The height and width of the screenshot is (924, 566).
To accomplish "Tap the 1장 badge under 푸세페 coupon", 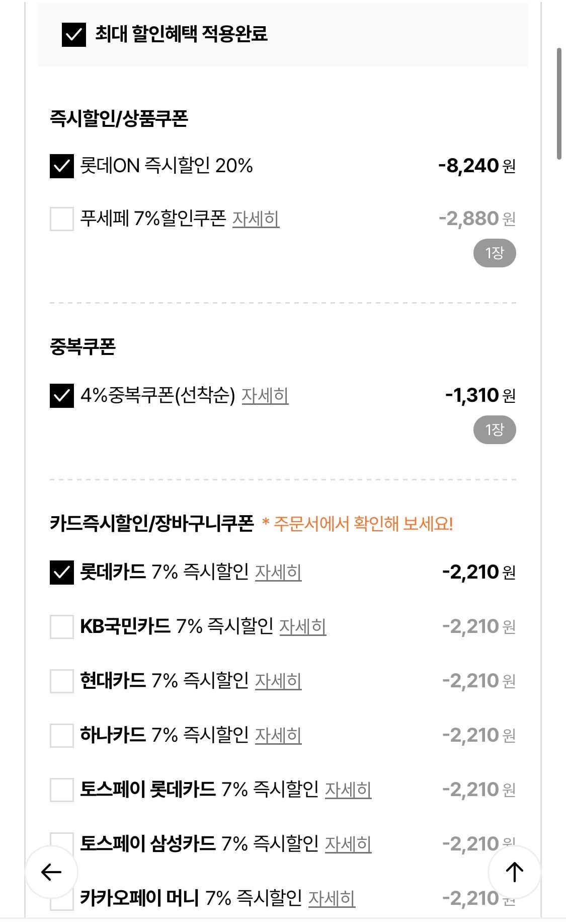I will (x=495, y=253).
